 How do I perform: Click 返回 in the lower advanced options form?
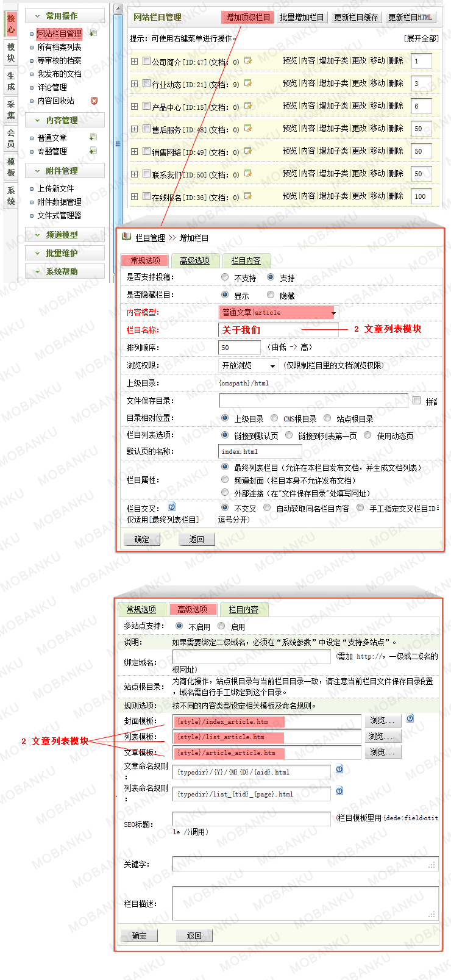[194, 935]
